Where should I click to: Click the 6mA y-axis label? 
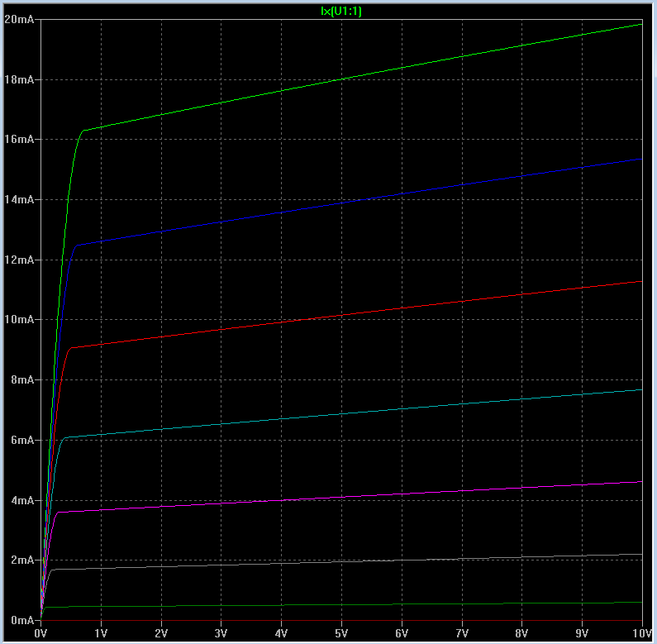[22, 441]
